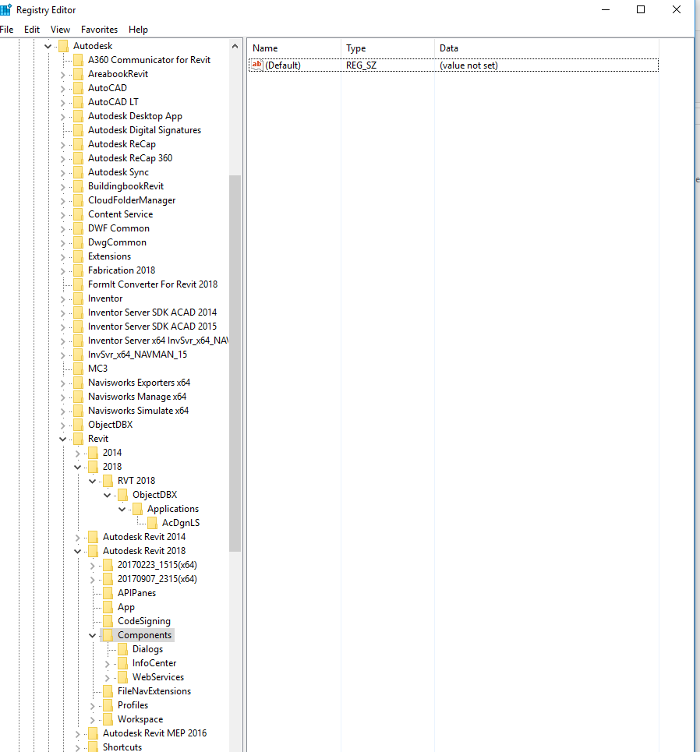Screen dimensions: 700x752
Task: Maximize the Registry Editor window
Action: click(x=641, y=9)
